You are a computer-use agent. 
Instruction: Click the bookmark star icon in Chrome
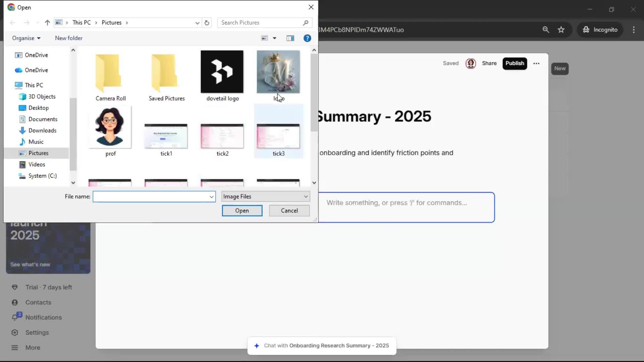(x=561, y=30)
